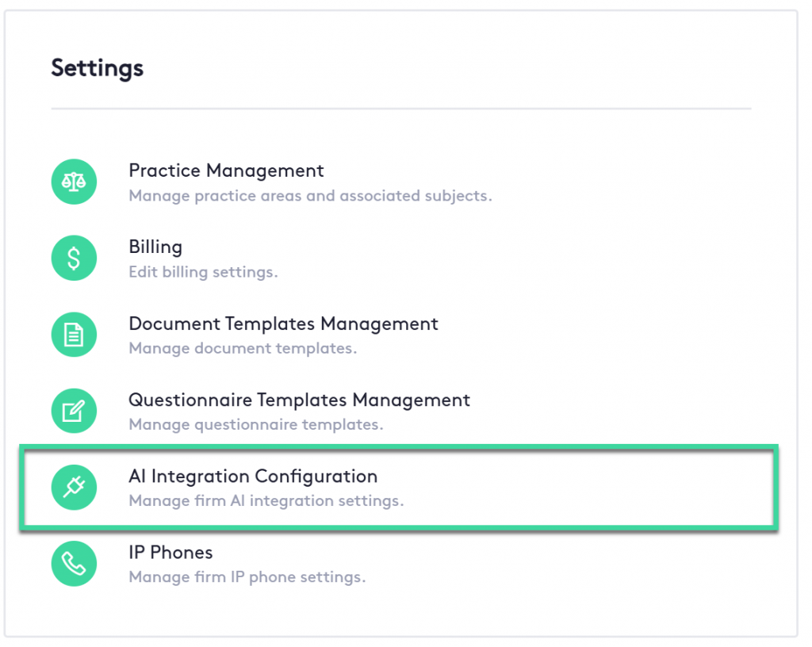
Task: Click the phone handset IP Phones icon
Action: pos(74,564)
